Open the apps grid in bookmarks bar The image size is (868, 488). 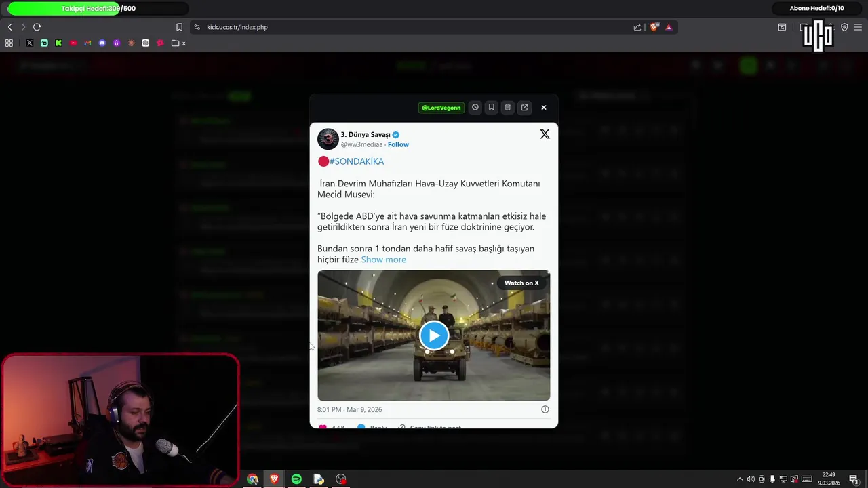pyautogui.click(x=9, y=43)
